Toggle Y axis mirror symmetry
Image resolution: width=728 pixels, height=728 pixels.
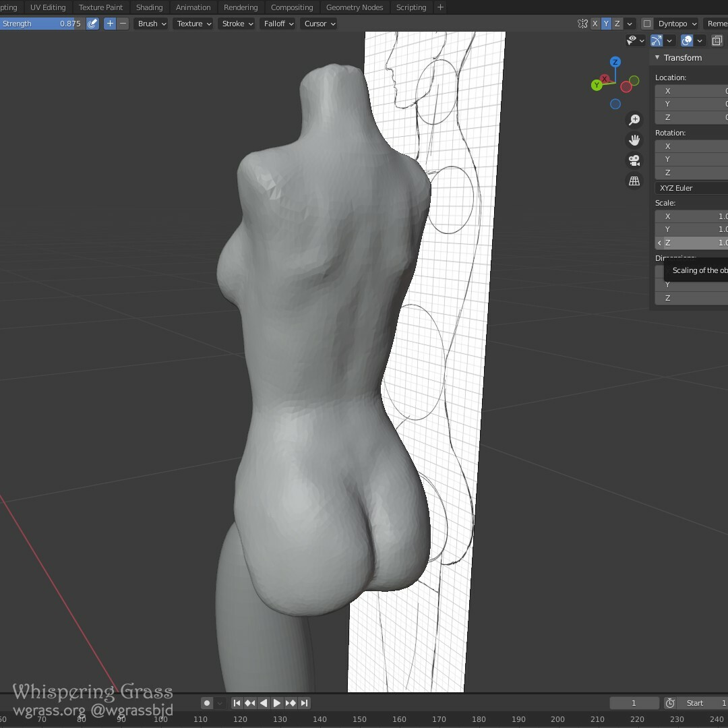606,24
